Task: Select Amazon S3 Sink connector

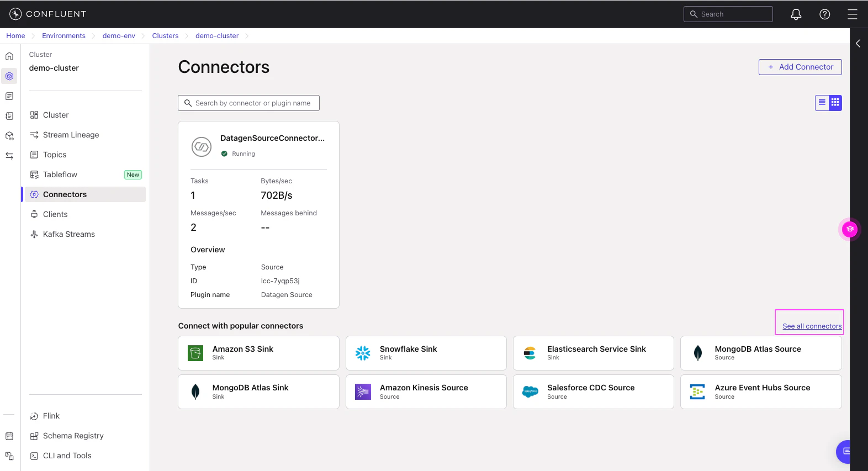Action: click(x=258, y=353)
